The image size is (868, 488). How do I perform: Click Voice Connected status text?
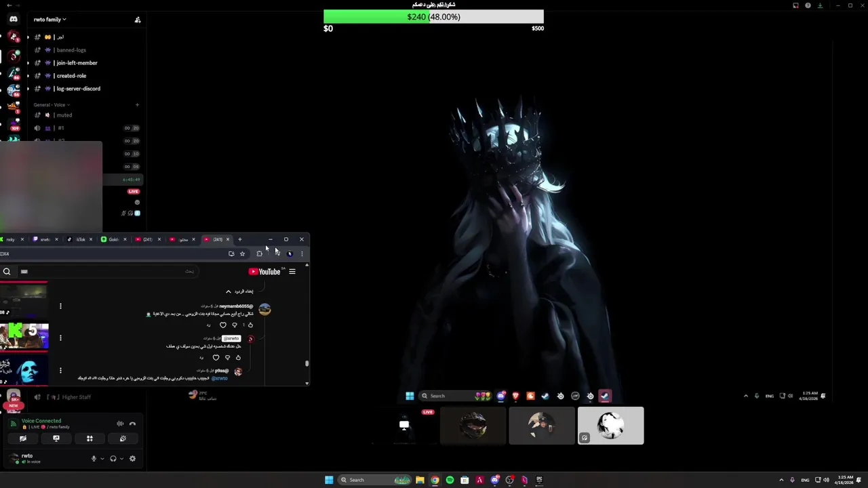coord(41,421)
